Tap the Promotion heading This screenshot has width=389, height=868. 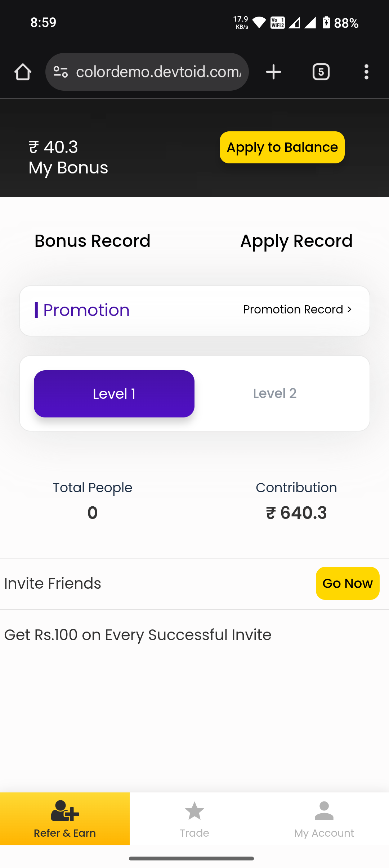pyautogui.click(x=86, y=310)
